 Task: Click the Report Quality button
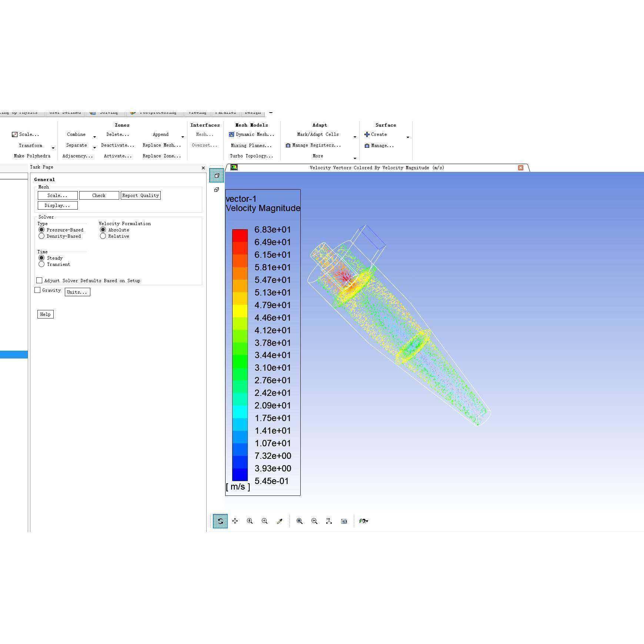[x=141, y=196]
